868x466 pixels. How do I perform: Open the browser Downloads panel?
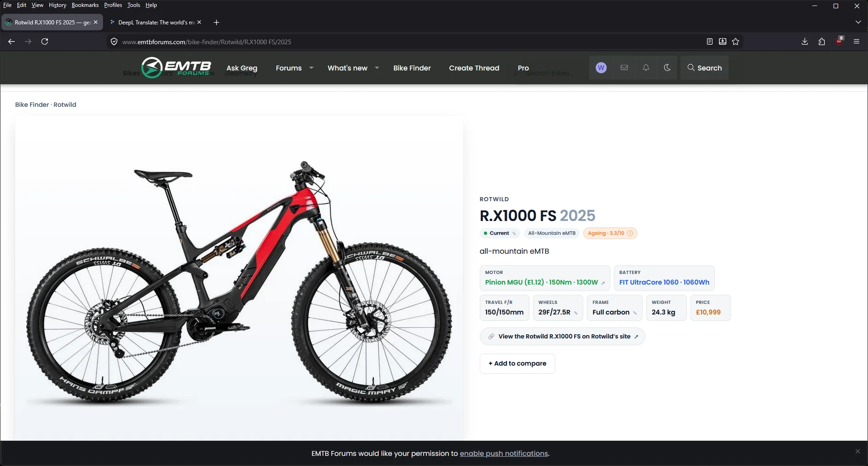(x=805, y=41)
